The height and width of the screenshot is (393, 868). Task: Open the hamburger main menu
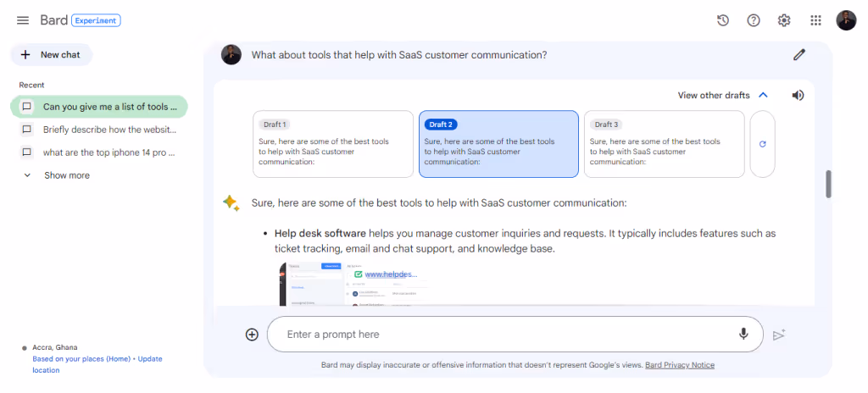(23, 20)
